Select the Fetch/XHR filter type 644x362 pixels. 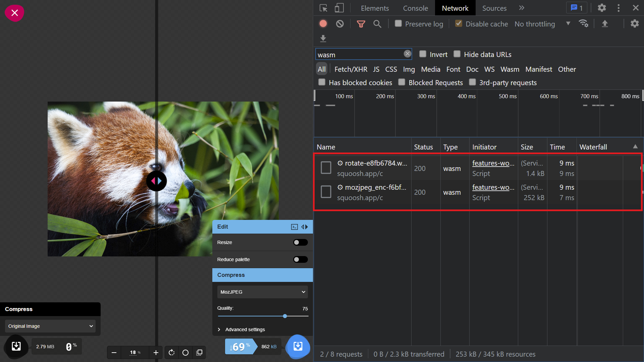[351, 69]
